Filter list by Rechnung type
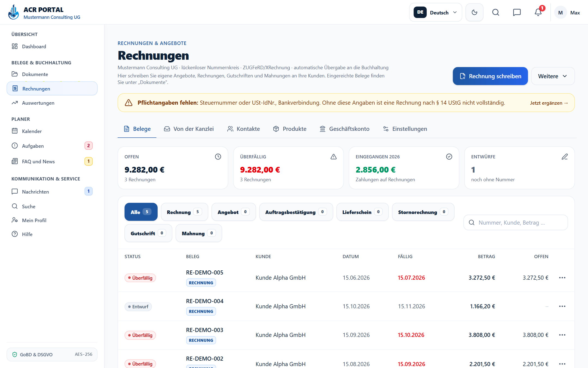Screen dimensions: 588x368 tap(184, 212)
